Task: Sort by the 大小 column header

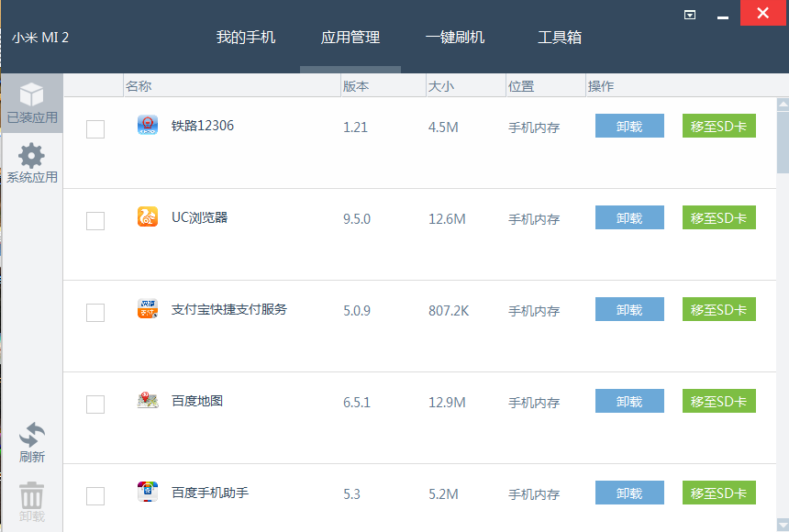Action: [439, 86]
